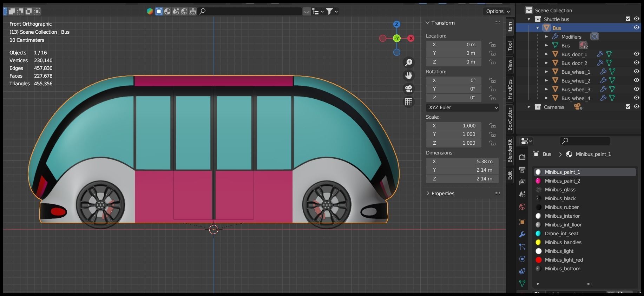Open the View Layer properties icon

(522, 182)
